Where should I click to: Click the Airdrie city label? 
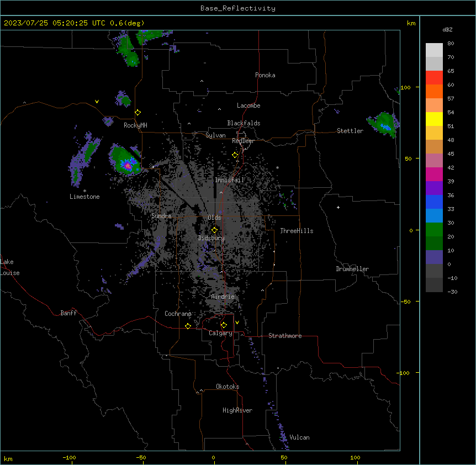point(223,297)
